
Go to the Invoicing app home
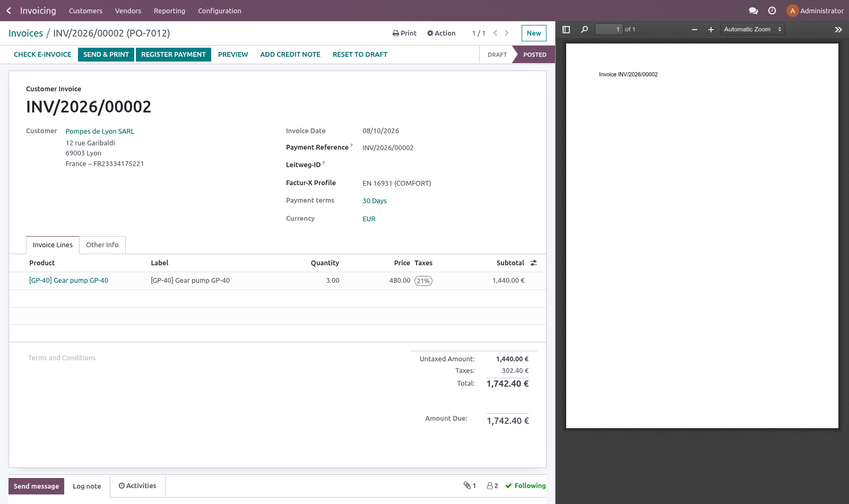pos(38,11)
